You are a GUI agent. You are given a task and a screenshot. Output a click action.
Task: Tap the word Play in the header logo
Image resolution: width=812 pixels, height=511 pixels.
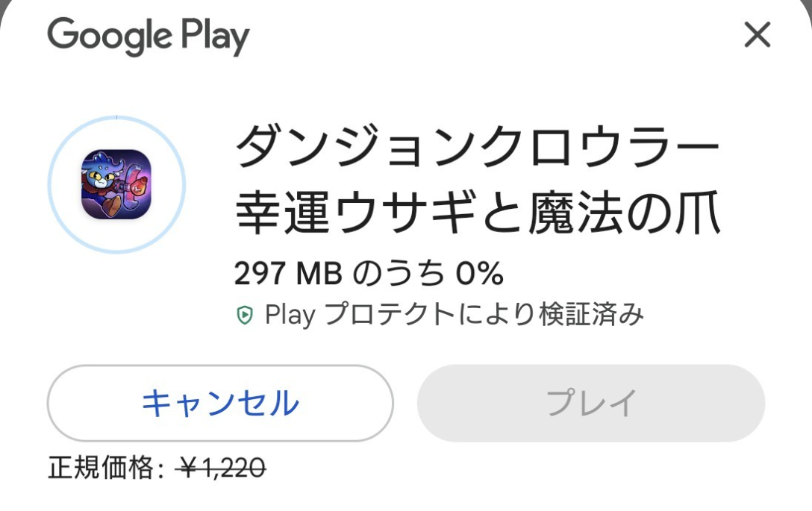click(x=215, y=37)
